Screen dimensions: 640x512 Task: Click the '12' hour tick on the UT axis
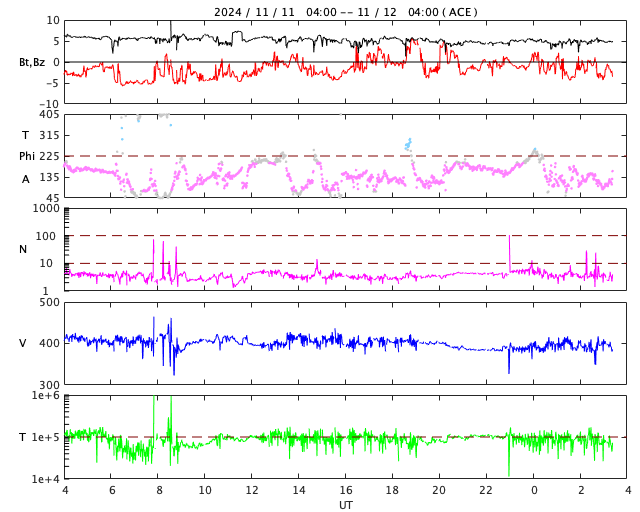point(252,490)
